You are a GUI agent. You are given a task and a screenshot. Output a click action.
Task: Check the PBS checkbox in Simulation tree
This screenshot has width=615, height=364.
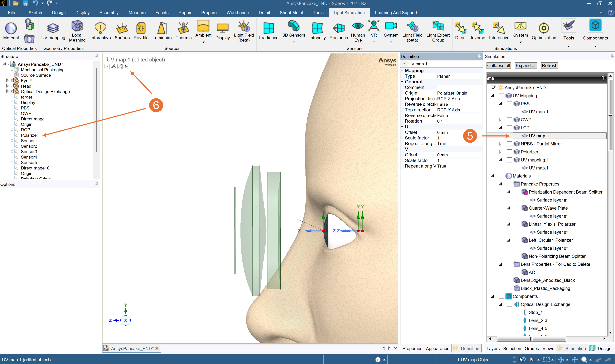point(509,104)
